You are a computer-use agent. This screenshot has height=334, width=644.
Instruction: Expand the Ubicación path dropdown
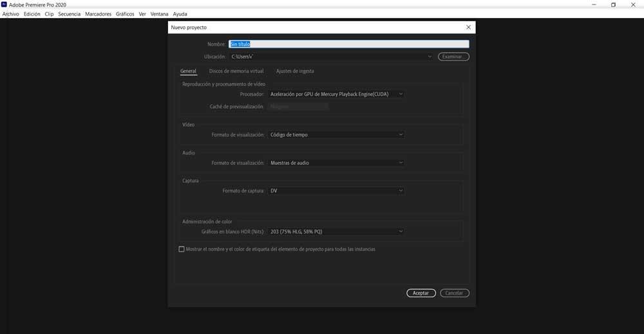click(x=430, y=57)
